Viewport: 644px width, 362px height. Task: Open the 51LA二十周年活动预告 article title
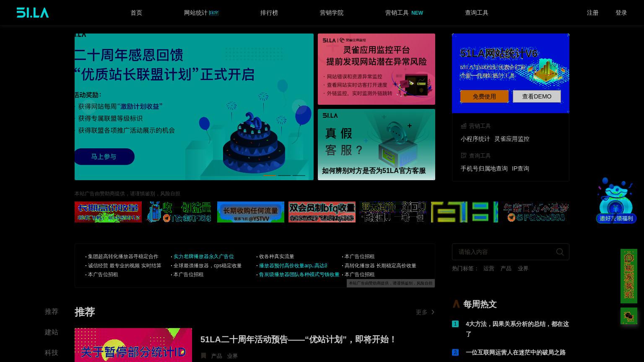pyautogui.click(x=298, y=339)
